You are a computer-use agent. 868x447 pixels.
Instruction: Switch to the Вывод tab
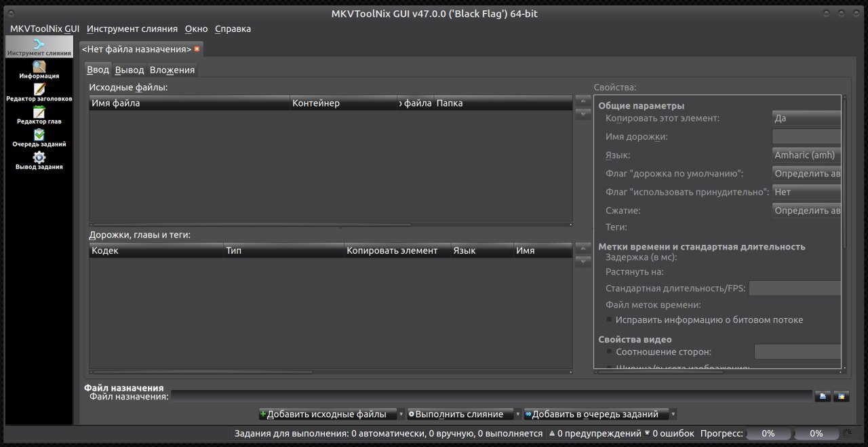point(130,70)
